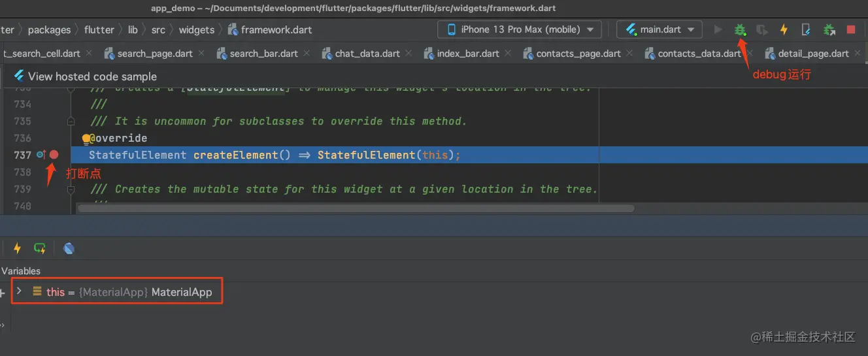Viewport: 868px width, 356px height.
Task: Switch to the index_bar.dart tab
Action: [x=468, y=54]
